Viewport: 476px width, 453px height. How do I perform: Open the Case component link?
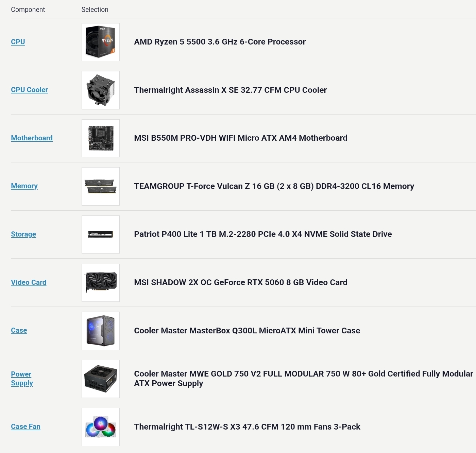coord(19,330)
